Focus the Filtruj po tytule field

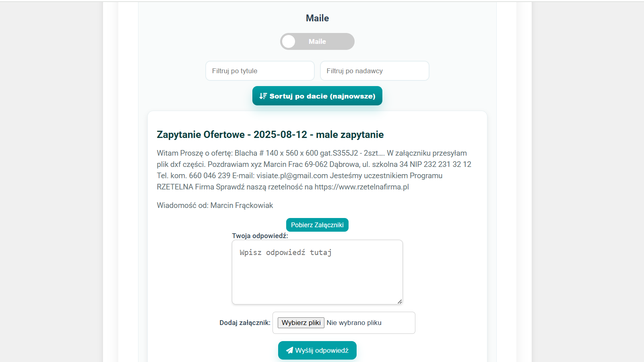[x=260, y=71]
